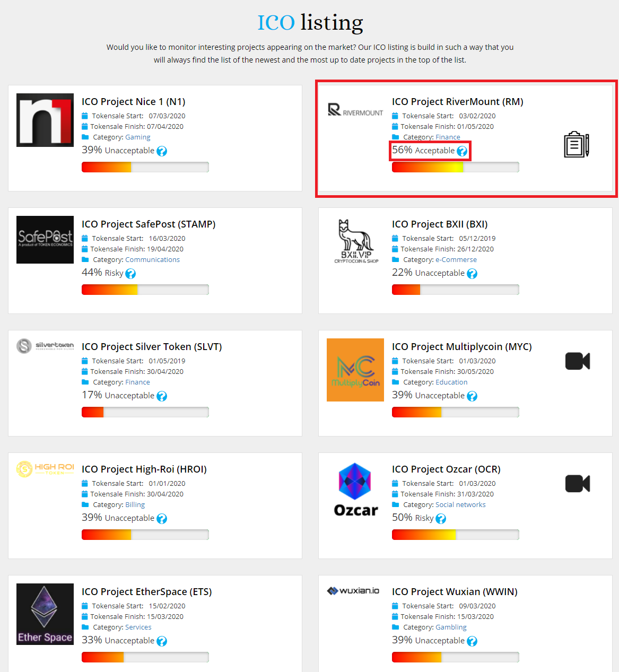Viewport: 619px width, 672px height.
Task: Follow the Education category link
Action: coord(451,382)
